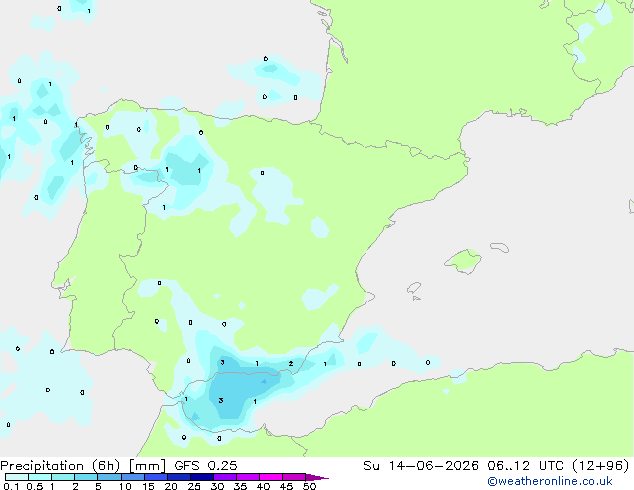The image size is (634, 490).
Task: Click the "Precipitation (6h)" title text
Action: click(x=60, y=466)
